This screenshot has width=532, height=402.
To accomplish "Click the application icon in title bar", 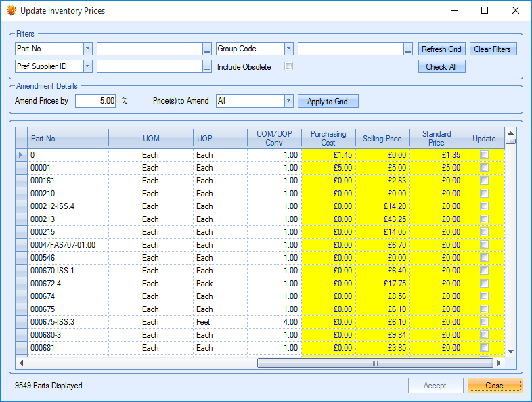I will 12,11.
